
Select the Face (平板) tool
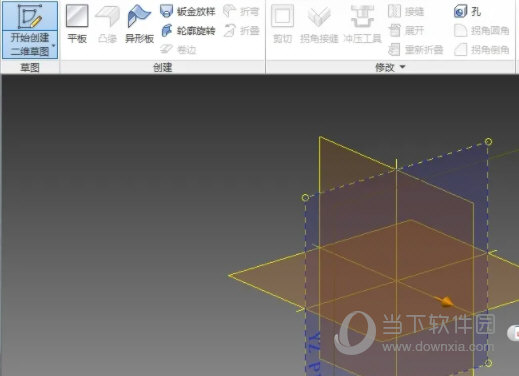point(77,25)
